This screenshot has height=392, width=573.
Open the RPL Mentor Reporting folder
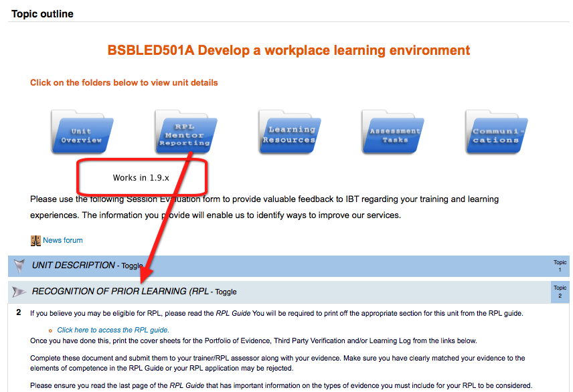(x=185, y=132)
